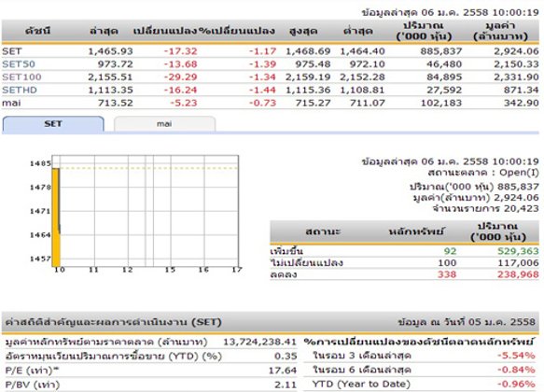Select mai change value -5.23

184,103
